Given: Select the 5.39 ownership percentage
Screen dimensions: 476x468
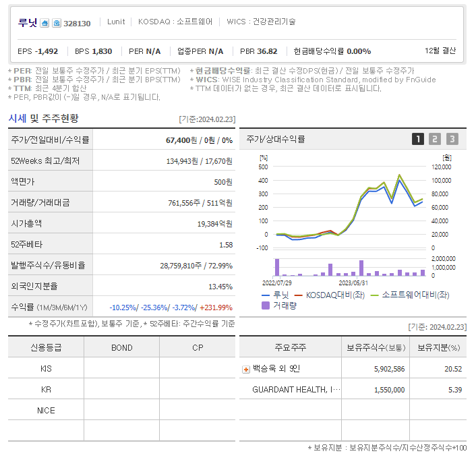Looking at the screenshot, I should pos(455,390).
